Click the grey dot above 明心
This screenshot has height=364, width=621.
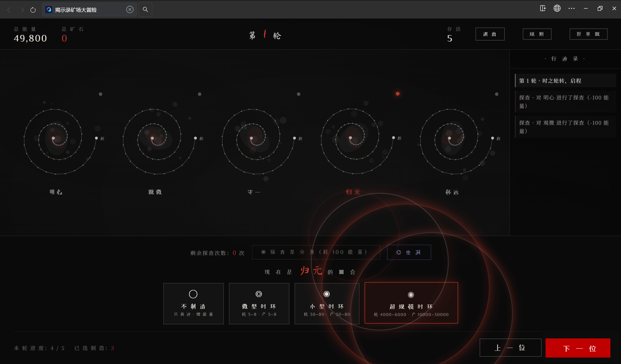100,94
